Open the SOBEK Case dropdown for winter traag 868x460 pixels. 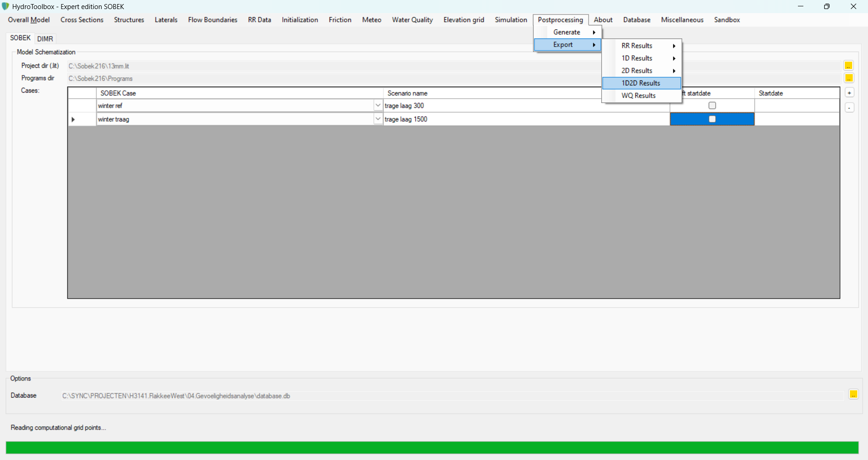tap(378, 119)
